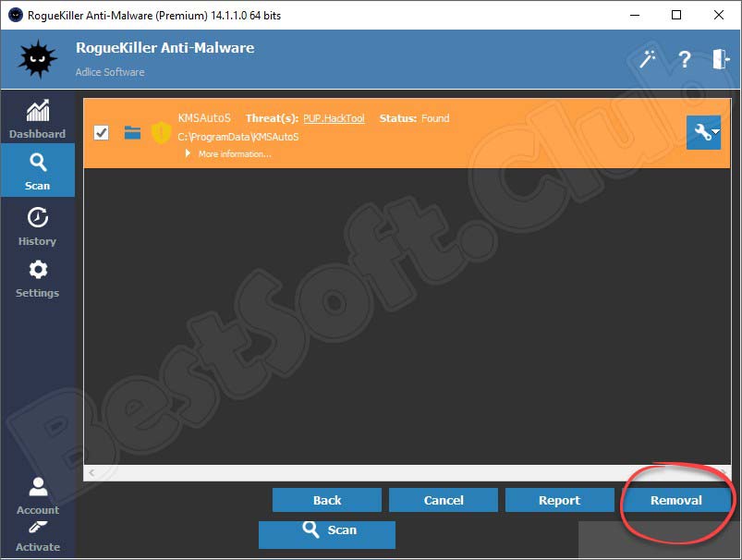Click the large Scan button with magnifier
Viewport: 742px width, 560px height.
[x=326, y=530]
